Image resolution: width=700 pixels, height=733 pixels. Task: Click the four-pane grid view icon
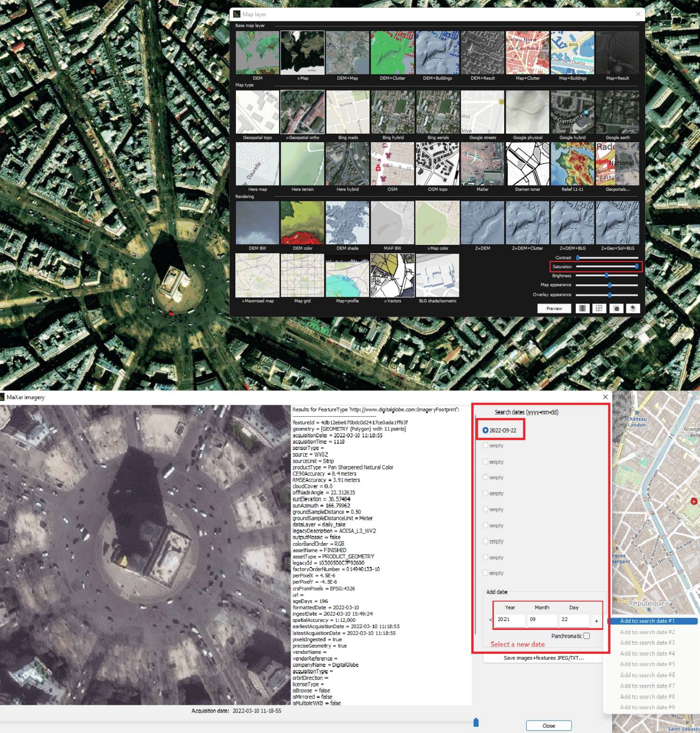[x=599, y=308]
